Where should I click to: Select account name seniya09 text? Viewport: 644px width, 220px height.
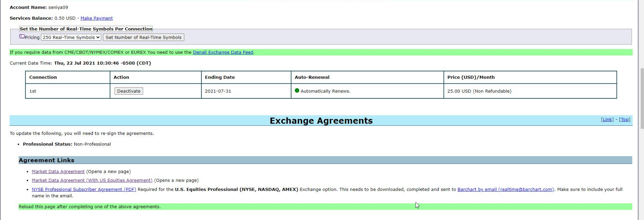coord(58,8)
